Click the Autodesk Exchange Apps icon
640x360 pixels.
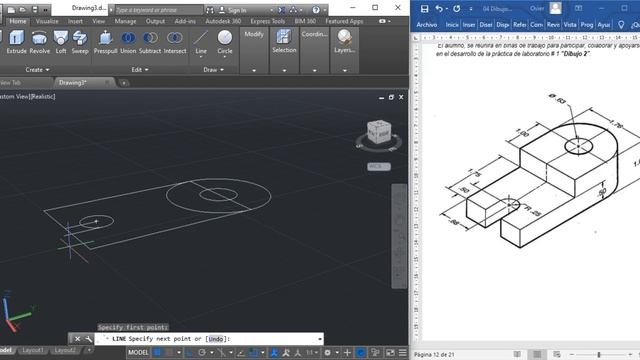point(282,10)
